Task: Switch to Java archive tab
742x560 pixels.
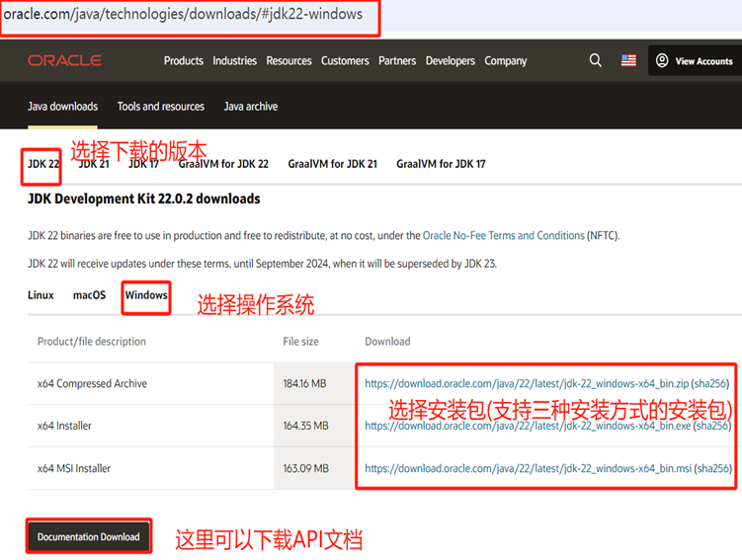Action: [251, 107]
